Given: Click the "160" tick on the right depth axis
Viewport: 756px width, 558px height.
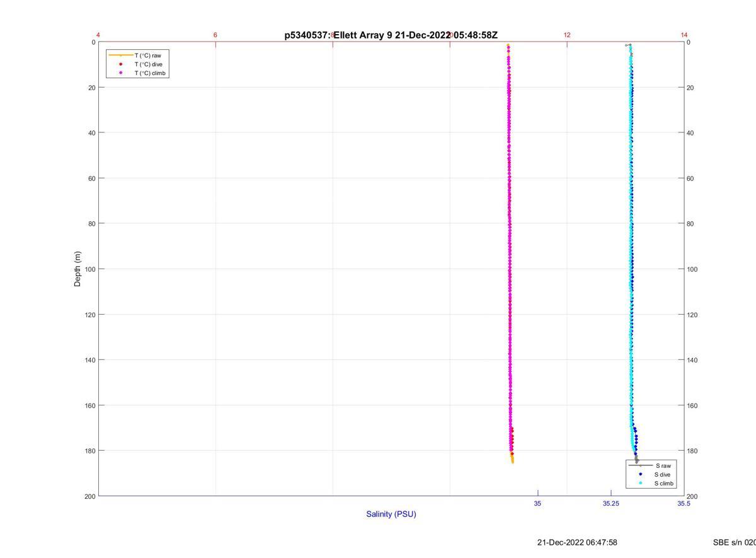Looking at the screenshot, I should coord(693,405).
